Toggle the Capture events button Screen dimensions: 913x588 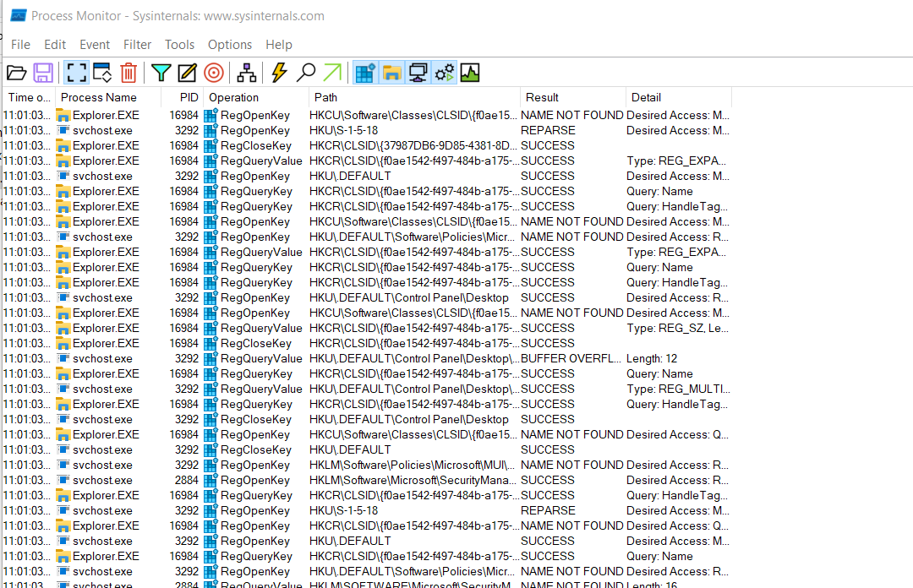tap(76, 73)
